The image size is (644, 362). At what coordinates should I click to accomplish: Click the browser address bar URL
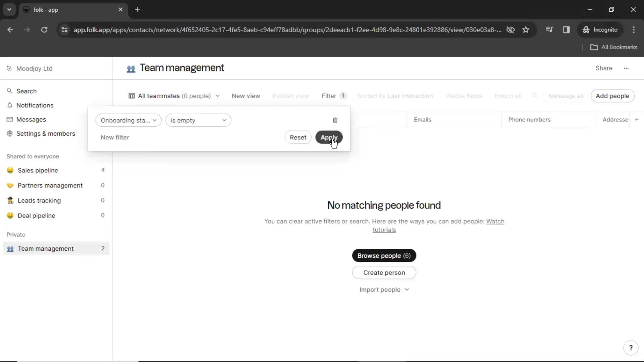click(287, 30)
